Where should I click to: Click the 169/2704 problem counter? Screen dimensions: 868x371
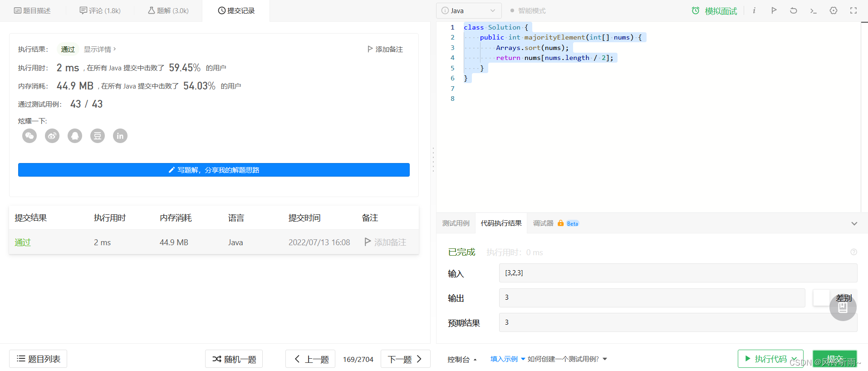click(358, 359)
